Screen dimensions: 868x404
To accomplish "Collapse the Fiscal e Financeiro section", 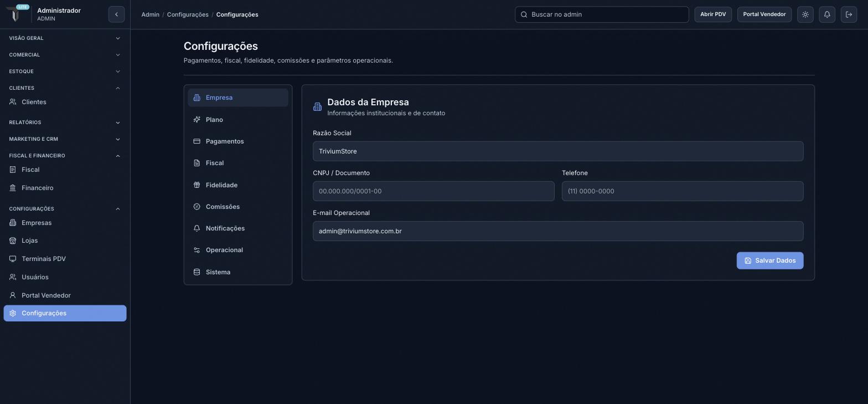I will [65, 156].
